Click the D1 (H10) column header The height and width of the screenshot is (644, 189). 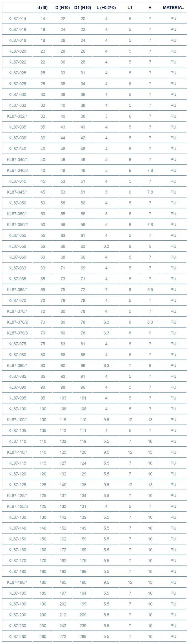click(x=83, y=8)
